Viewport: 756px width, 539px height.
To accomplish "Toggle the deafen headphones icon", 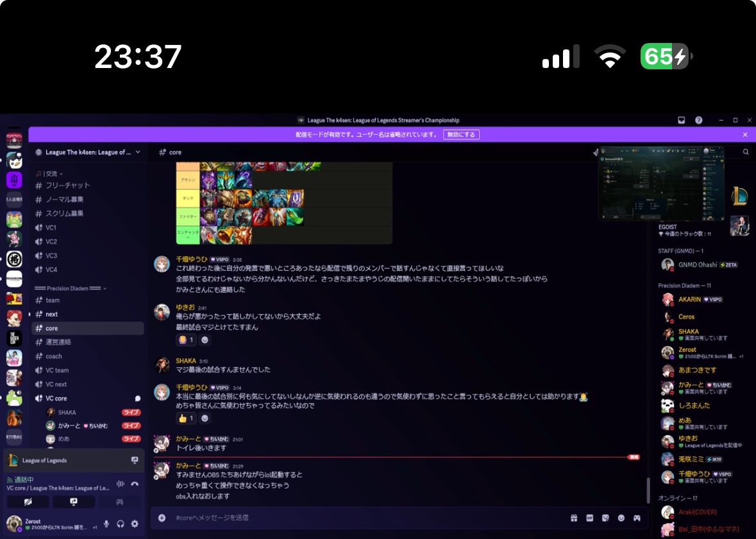I will coord(121,524).
